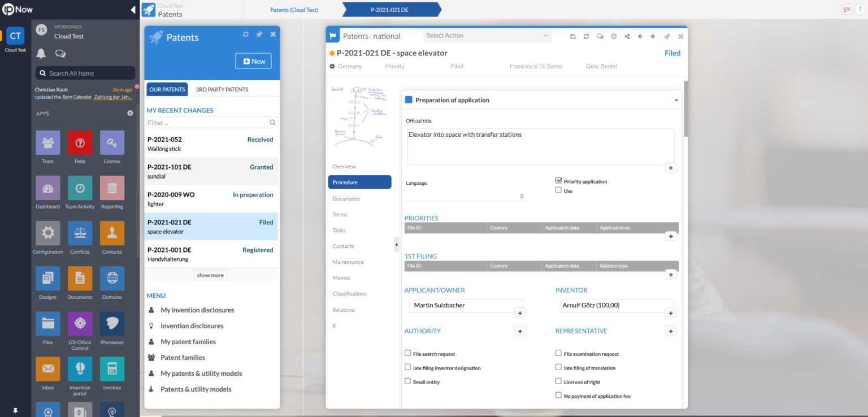Open the GSI Office Control app
Image resolution: width=868 pixels, height=417 pixels.
pyautogui.click(x=80, y=323)
